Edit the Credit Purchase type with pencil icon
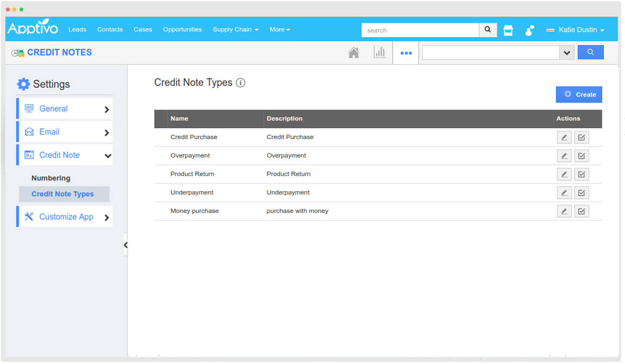 (564, 137)
